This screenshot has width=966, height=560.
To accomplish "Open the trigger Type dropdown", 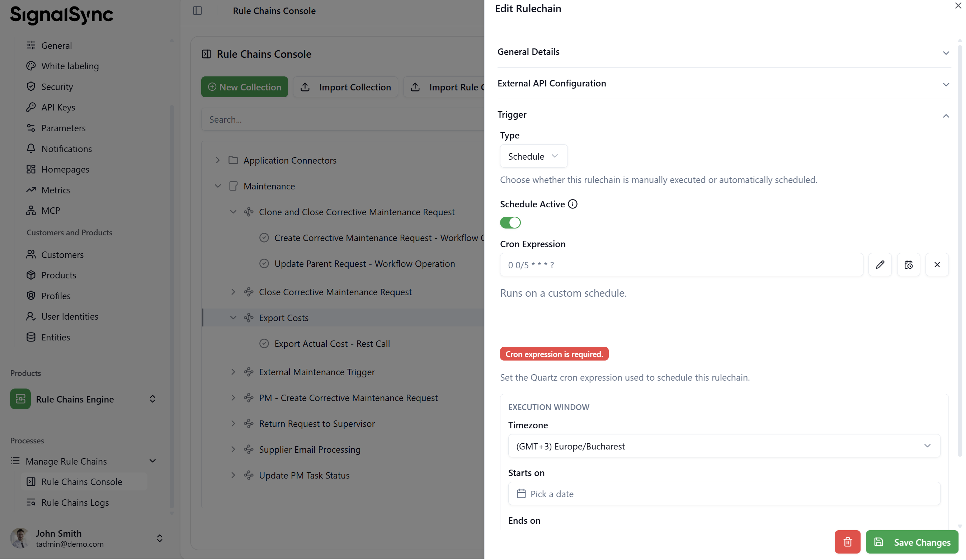I will point(533,156).
